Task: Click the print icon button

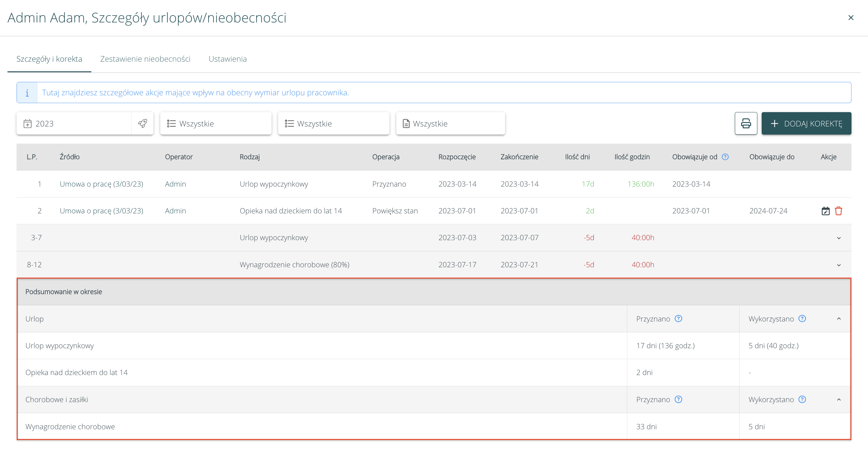Action: [746, 124]
